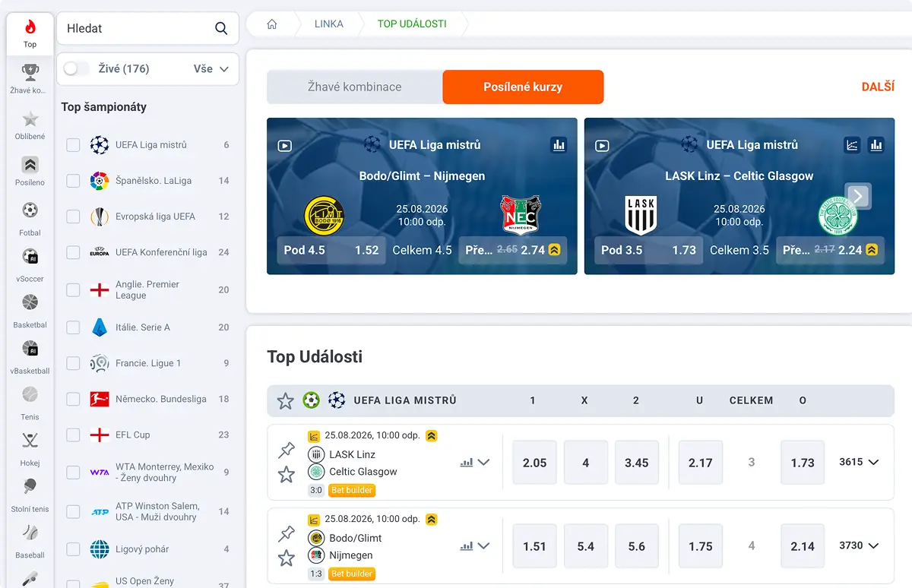Pick over 4 goals at 2.14
This screenshot has width=912, height=588.
pos(803,546)
